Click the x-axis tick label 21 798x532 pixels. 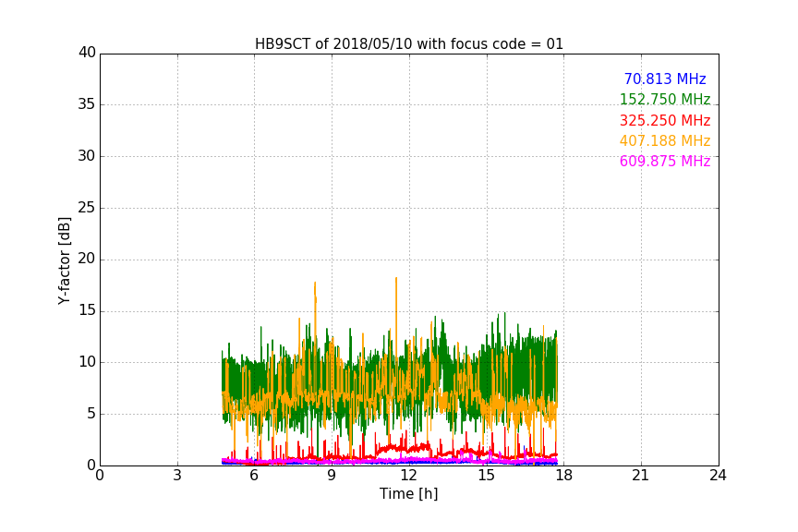point(641,476)
